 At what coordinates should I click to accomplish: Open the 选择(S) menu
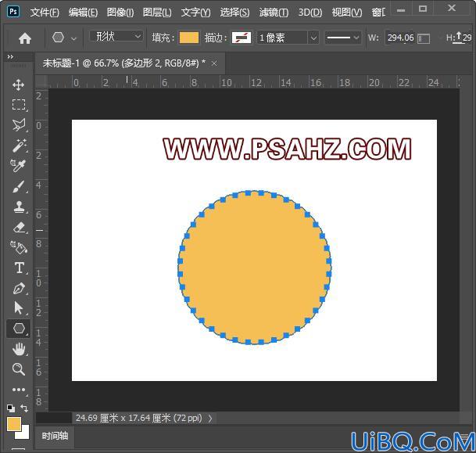234,13
